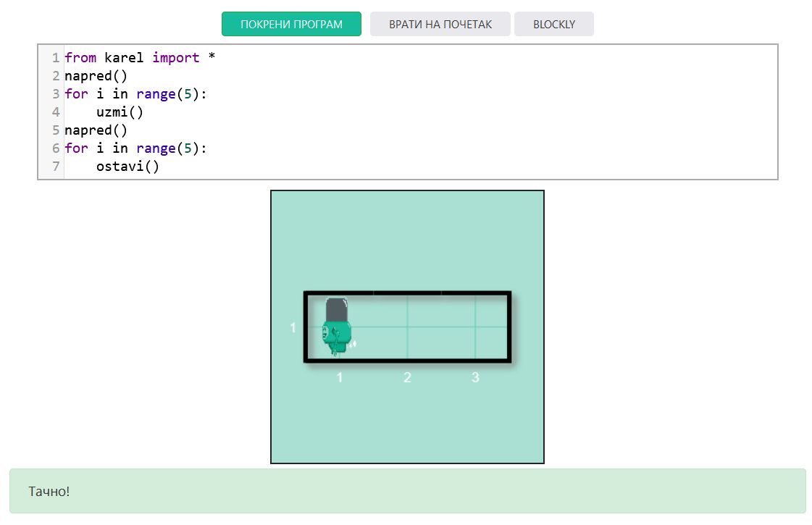Click line number 1 in editor gutter

(56, 58)
